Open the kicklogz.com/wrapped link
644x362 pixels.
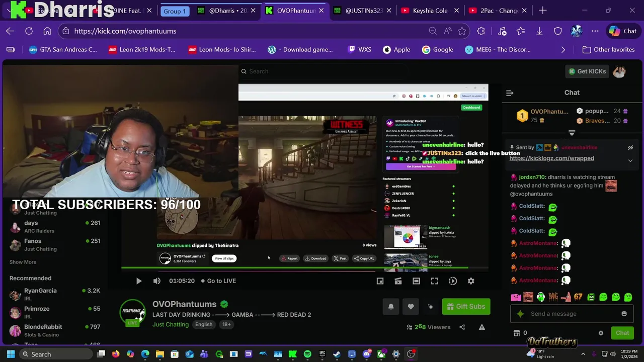[551, 158]
